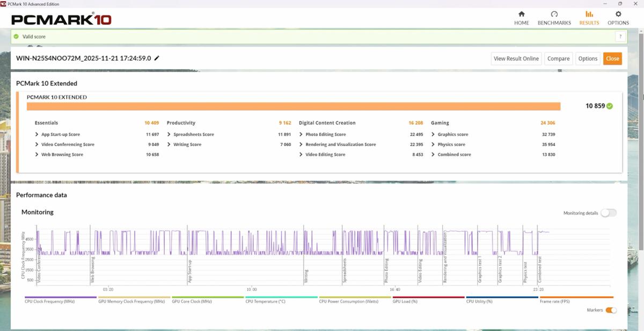Click the orange Close button
The image size is (644, 331).
612,58
